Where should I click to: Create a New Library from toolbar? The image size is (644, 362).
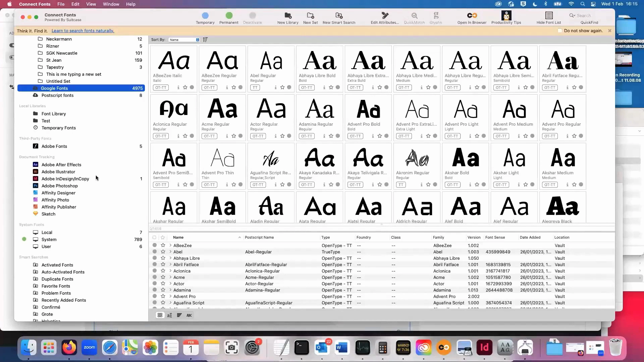click(x=288, y=18)
